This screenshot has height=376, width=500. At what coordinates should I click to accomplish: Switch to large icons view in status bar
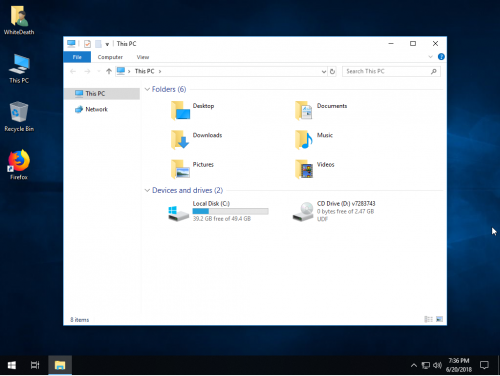(x=439, y=319)
